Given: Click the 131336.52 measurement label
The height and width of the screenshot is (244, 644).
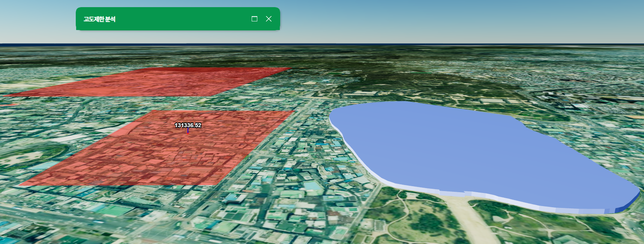Looking at the screenshot, I should pos(188,125).
